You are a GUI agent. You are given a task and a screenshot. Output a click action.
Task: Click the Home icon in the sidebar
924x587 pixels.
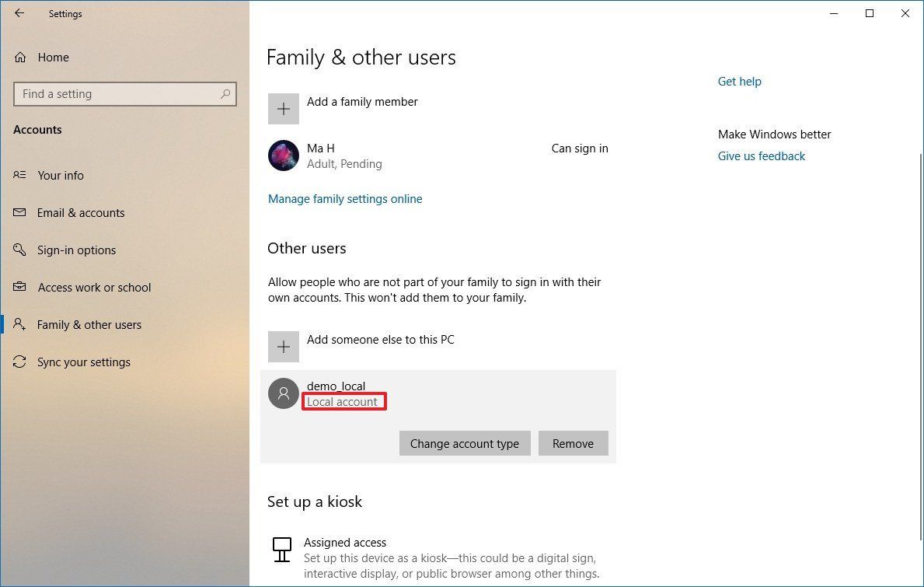coord(19,57)
